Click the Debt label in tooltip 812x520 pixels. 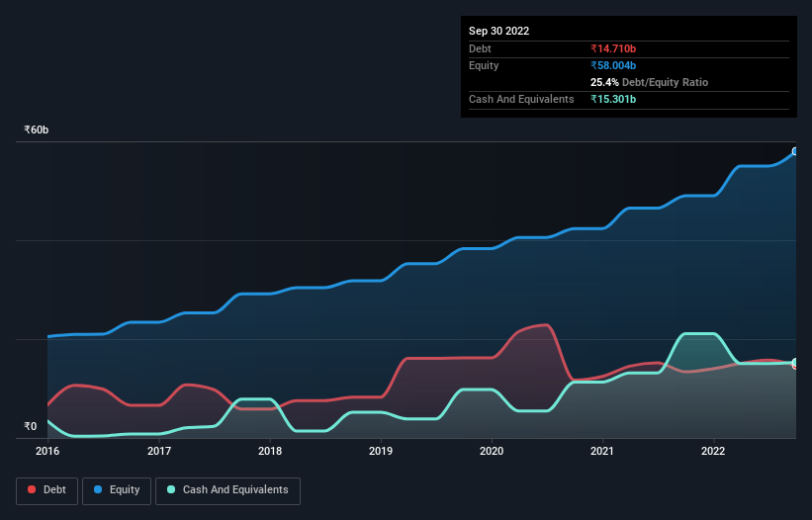click(x=480, y=48)
